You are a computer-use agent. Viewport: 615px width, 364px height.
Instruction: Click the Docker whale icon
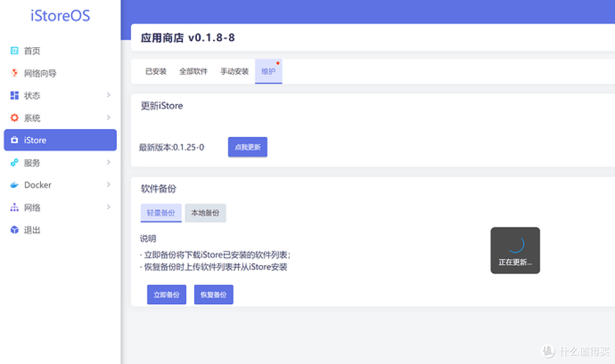14,185
